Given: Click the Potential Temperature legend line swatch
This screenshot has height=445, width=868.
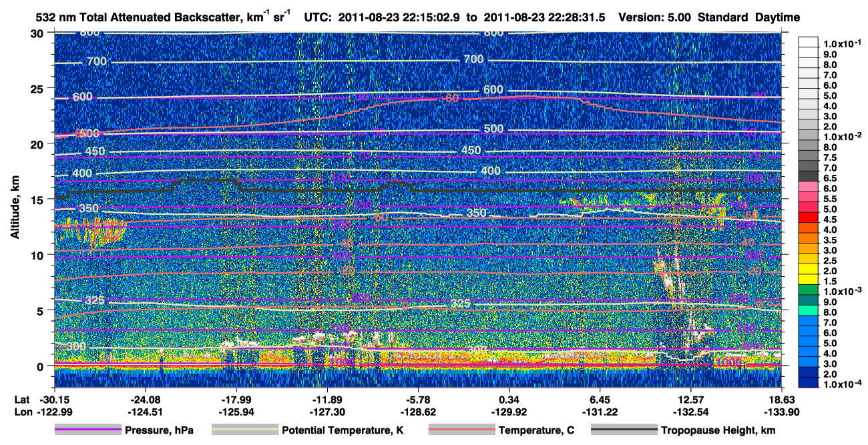Looking at the screenshot, I should (244, 430).
